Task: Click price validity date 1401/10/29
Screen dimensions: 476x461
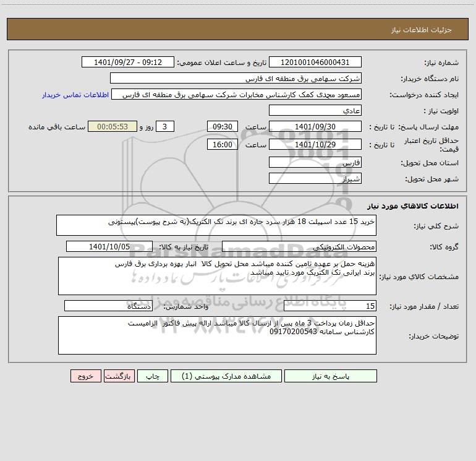Action: click(315, 144)
